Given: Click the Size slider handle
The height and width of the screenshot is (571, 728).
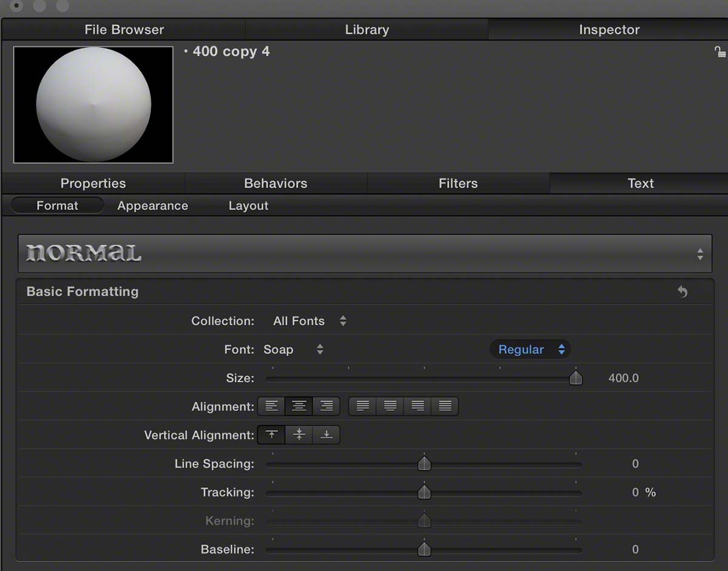Looking at the screenshot, I should click(576, 378).
